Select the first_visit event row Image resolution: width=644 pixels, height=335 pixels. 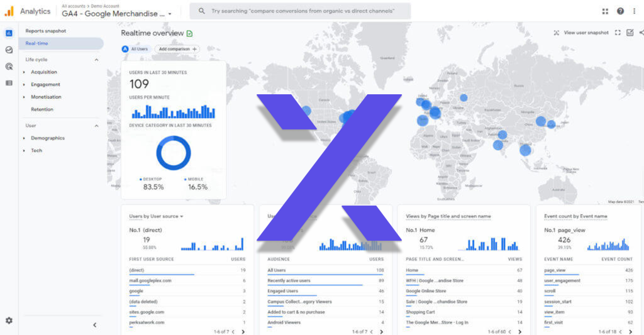pos(588,322)
